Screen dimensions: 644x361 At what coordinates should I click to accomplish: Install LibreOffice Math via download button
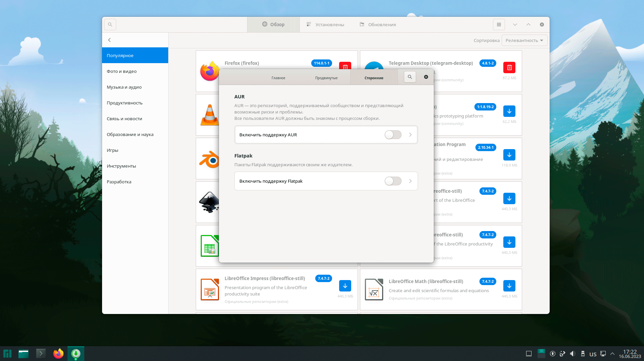[509, 286]
